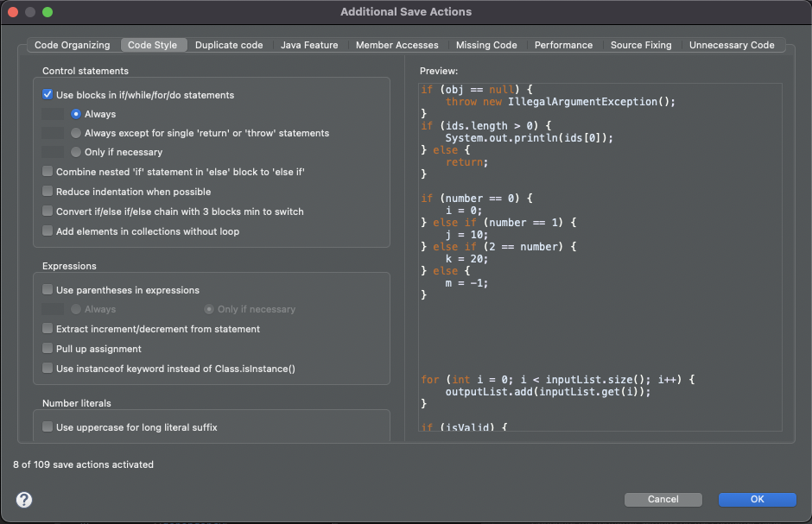Image resolution: width=812 pixels, height=524 pixels.
Task: Select the Code Style tab
Action: [152, 45]
